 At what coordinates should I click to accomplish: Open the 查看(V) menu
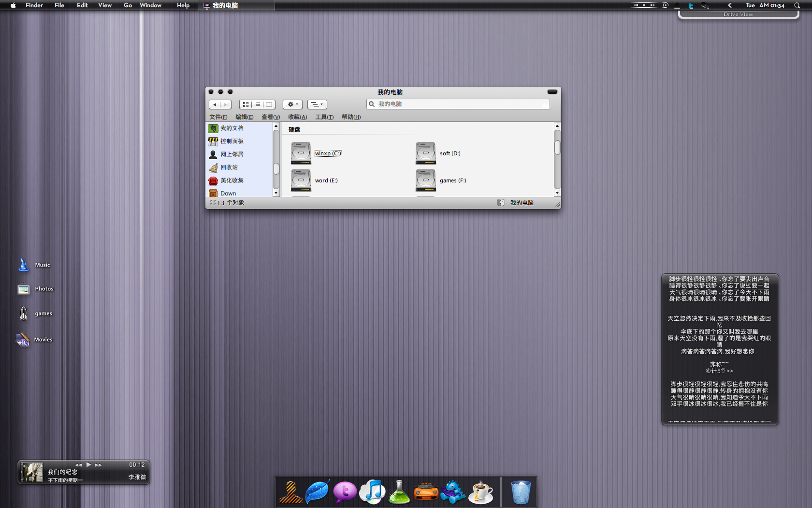tap(271, 117)
